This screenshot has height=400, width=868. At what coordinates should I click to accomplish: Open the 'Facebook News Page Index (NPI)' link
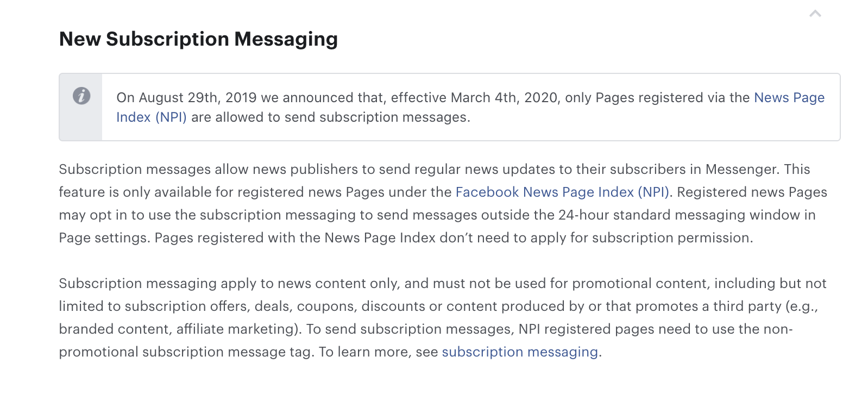[x=562, y=192]
